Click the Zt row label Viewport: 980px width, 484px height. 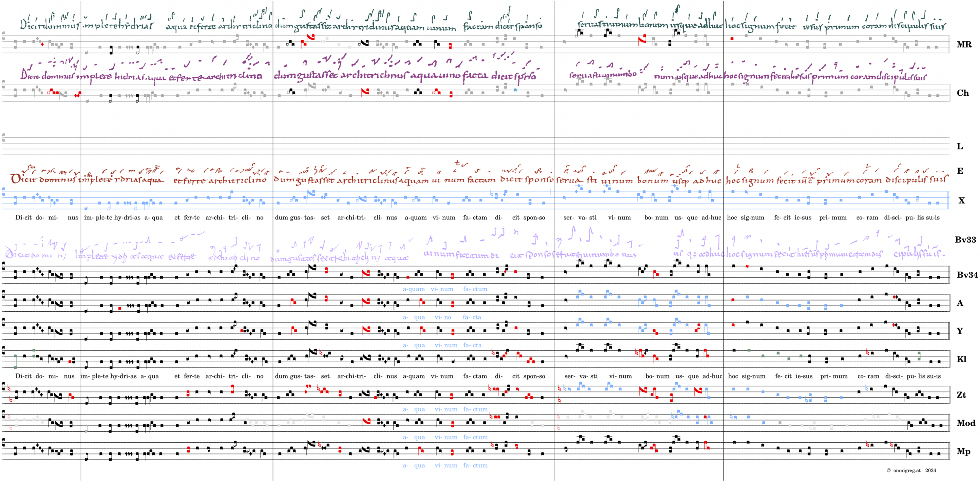coord(961,395)
